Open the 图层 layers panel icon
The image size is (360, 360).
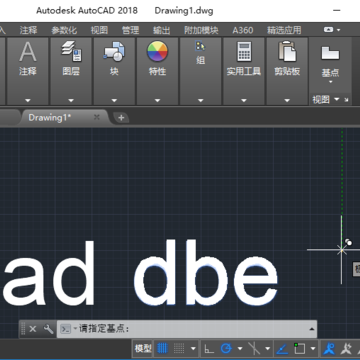(71, 51)
